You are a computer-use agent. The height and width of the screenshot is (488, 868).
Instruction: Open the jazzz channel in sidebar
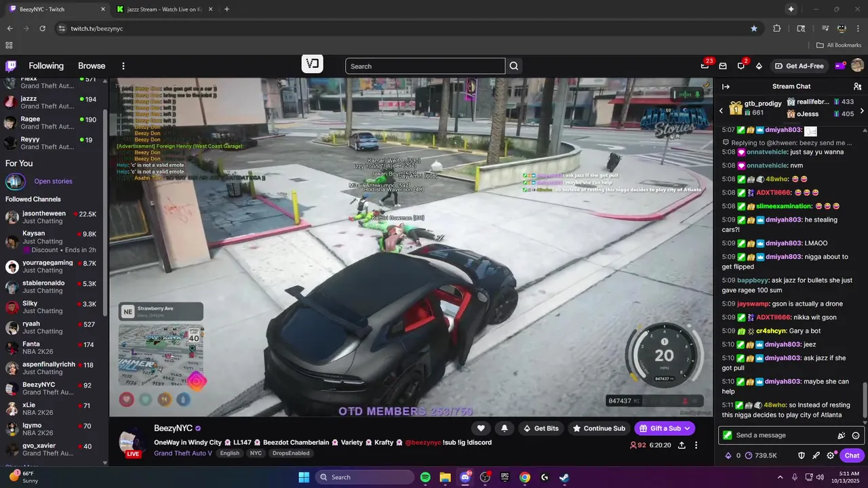pyautogui.click(x=52, y=102)
